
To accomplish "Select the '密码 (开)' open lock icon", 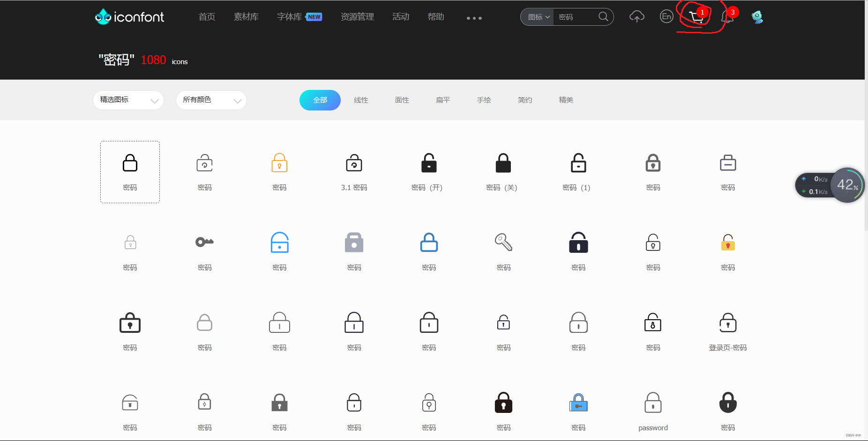I will click(429, 163).
